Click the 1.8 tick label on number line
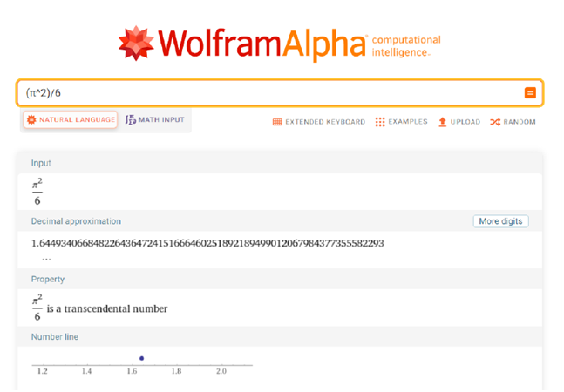 click(x=176, y=371)
